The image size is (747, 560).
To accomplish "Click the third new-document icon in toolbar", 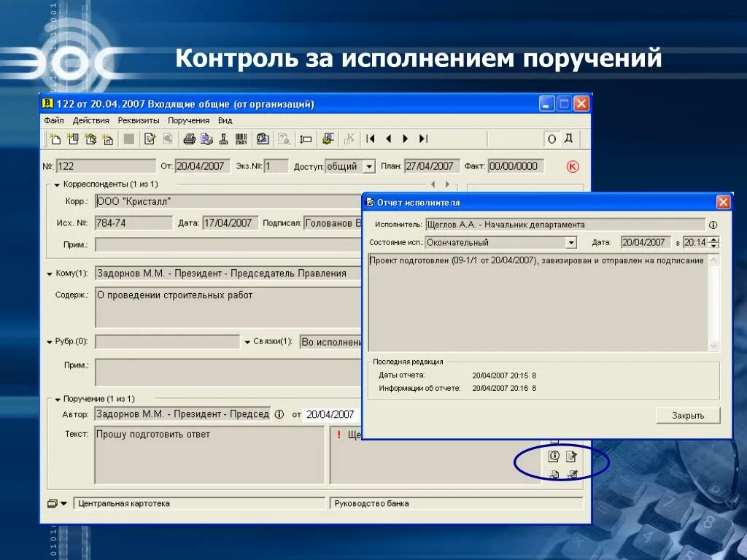I will 90,139.
